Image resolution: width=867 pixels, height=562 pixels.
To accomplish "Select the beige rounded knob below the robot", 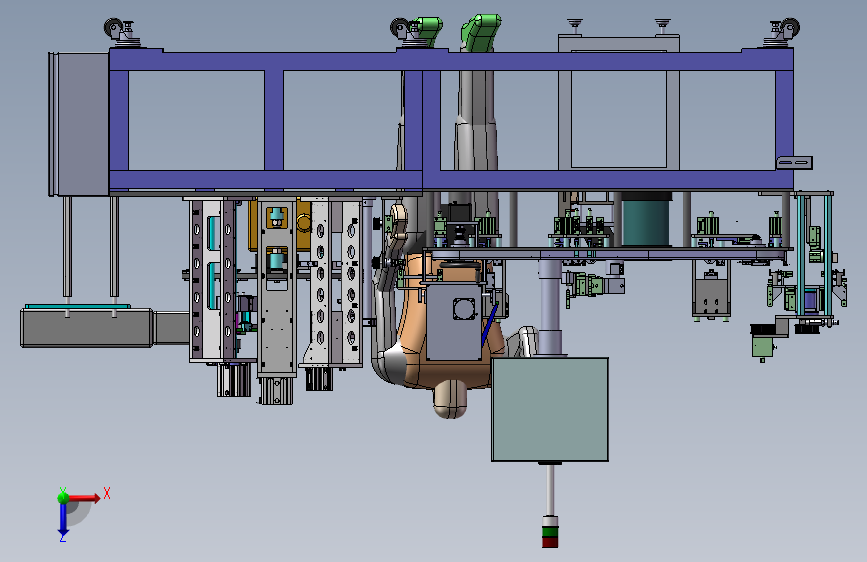I will click(x=450, y=399).
